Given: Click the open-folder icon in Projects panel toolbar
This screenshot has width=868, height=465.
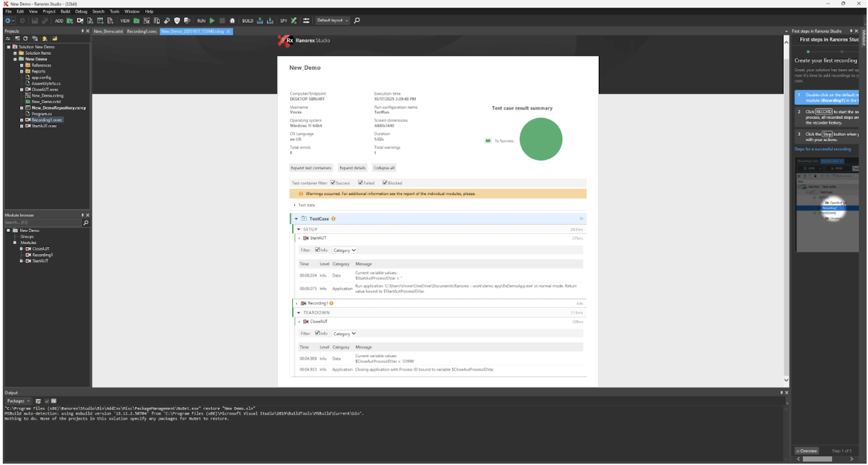Looking at the screenshot, I should click(55, 39).
